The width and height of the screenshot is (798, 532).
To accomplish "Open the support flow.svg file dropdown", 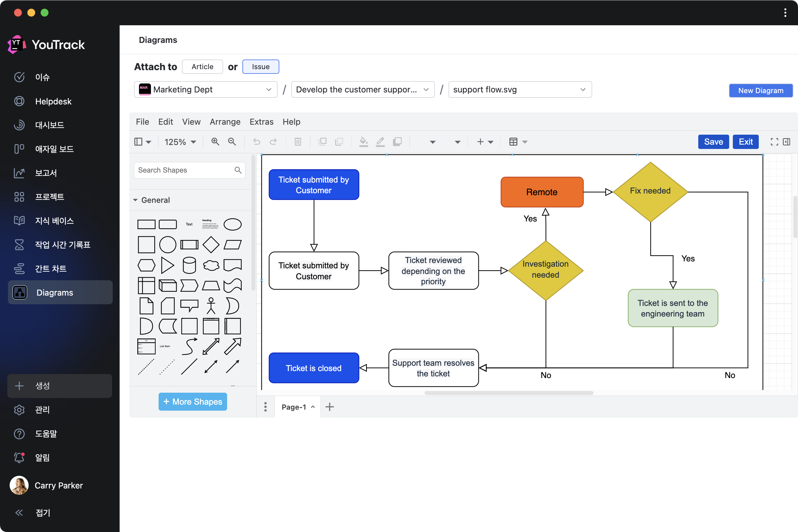I will pos(519,89).
